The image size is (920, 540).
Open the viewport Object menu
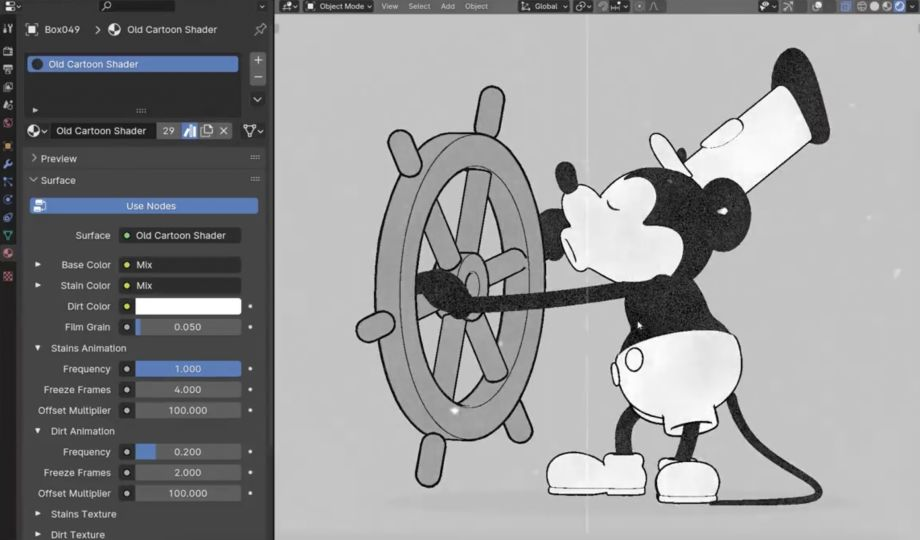[x=476, y=6]
